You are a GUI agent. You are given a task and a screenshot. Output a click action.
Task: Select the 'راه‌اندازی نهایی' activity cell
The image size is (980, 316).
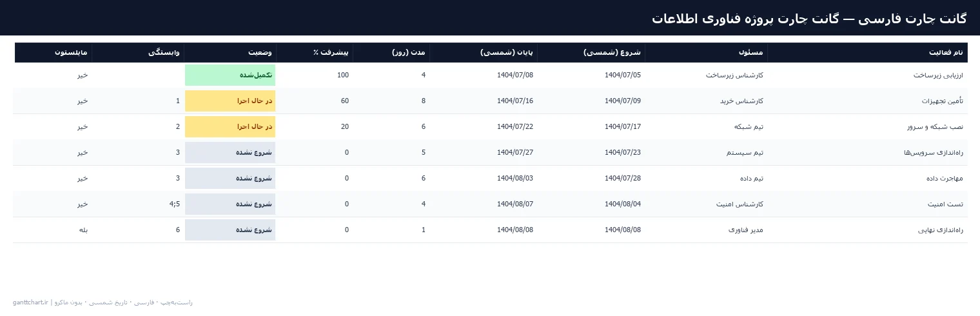pos(867,230)
